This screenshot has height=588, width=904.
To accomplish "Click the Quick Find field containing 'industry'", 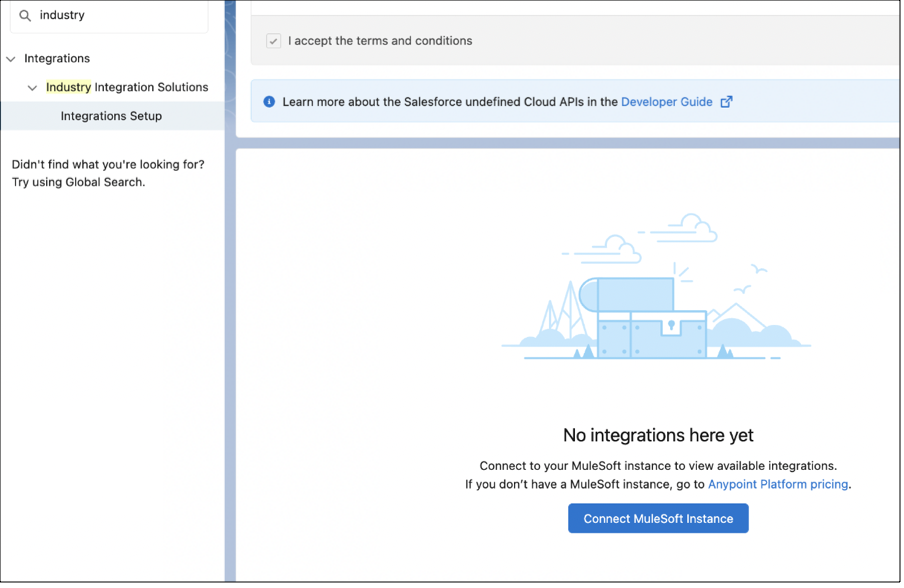I will (110, 16).
